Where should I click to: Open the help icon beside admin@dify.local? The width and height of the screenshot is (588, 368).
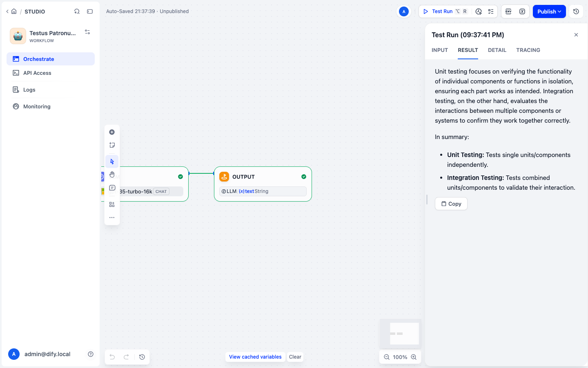click(x=91, y=354)
